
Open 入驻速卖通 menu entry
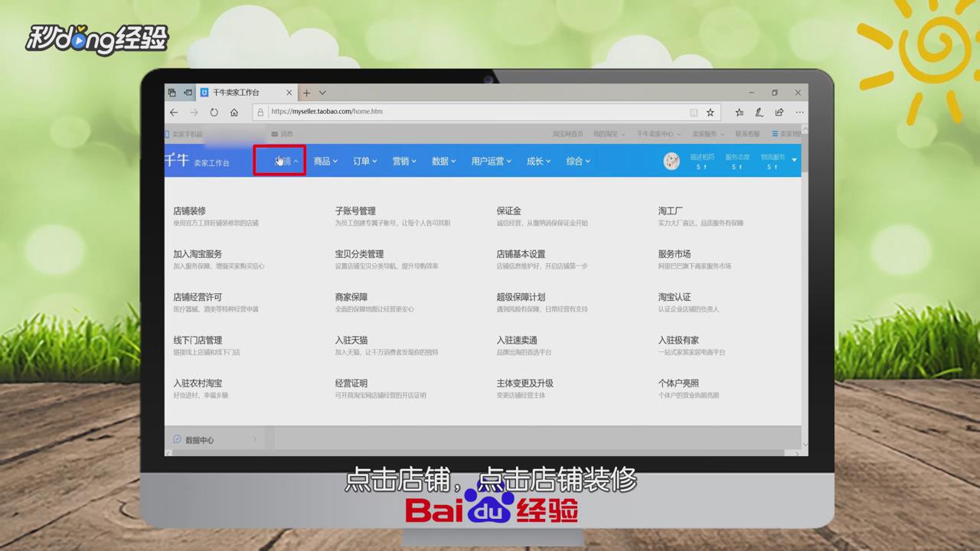point(517,340)
